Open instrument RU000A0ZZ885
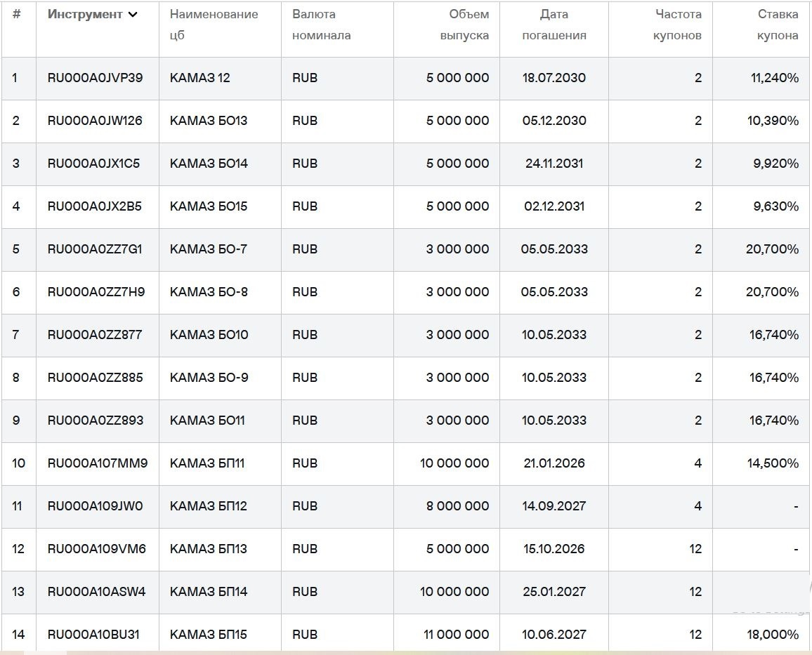 coord(96,378)
